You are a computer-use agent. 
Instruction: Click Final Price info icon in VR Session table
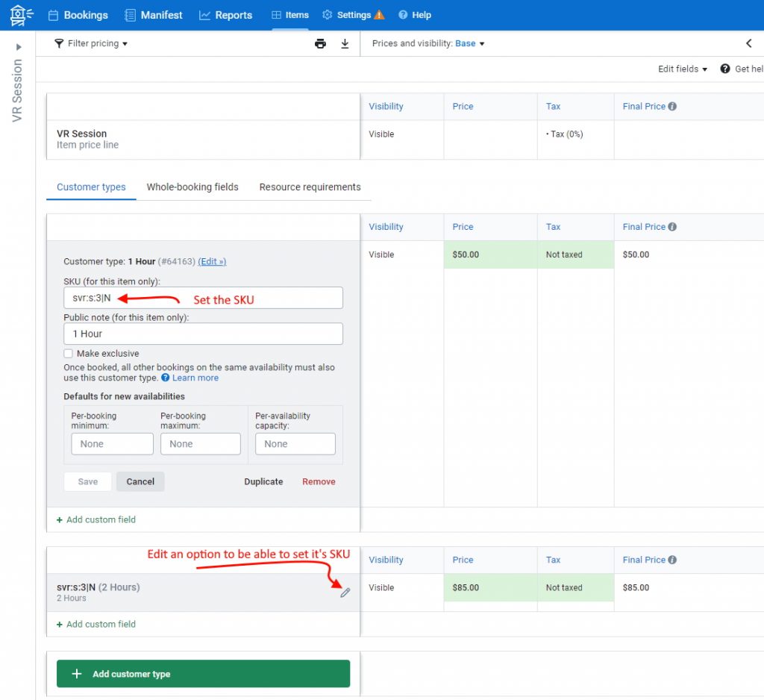672,106
